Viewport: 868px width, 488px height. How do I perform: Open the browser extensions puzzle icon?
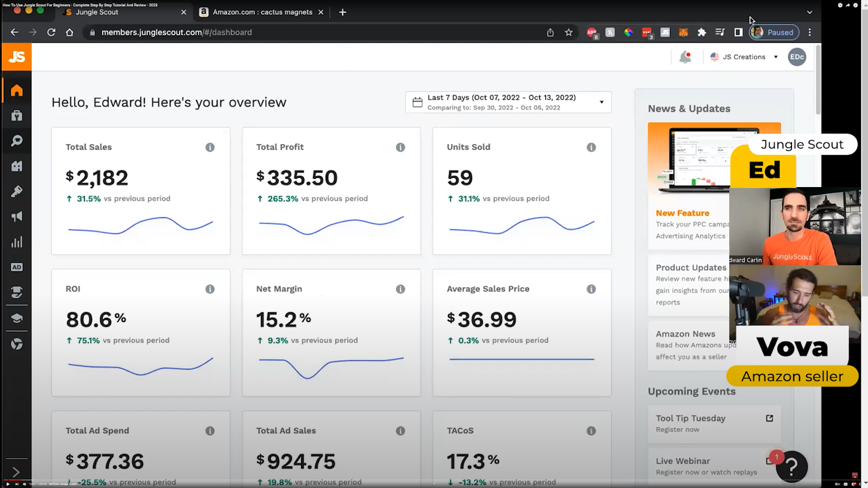701,33
